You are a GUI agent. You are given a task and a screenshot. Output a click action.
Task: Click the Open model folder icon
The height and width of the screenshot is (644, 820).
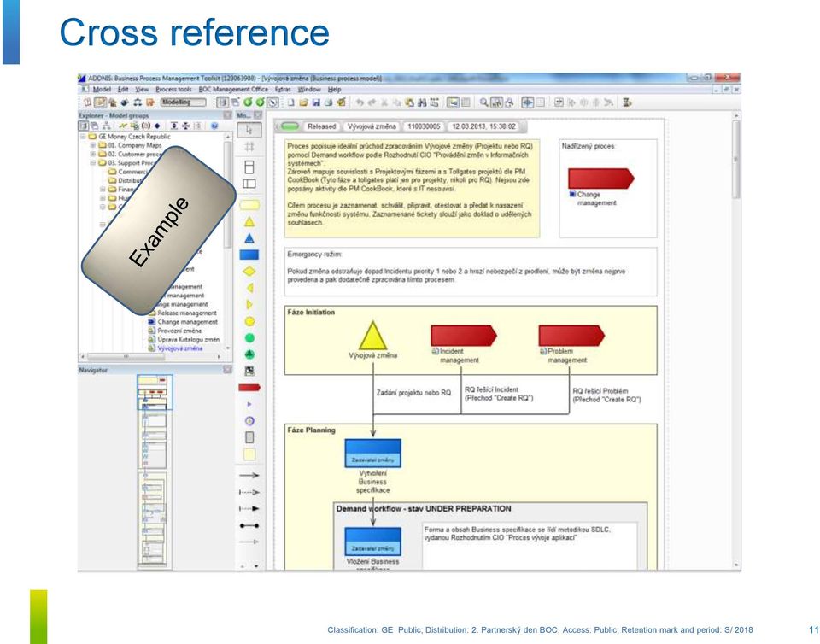(303, 102)
